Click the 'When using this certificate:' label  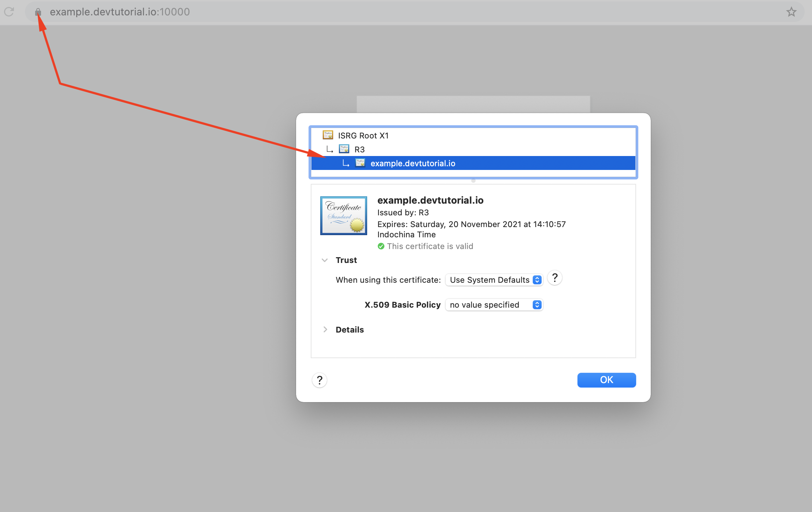pyautogui.click(x=388, y=280)
